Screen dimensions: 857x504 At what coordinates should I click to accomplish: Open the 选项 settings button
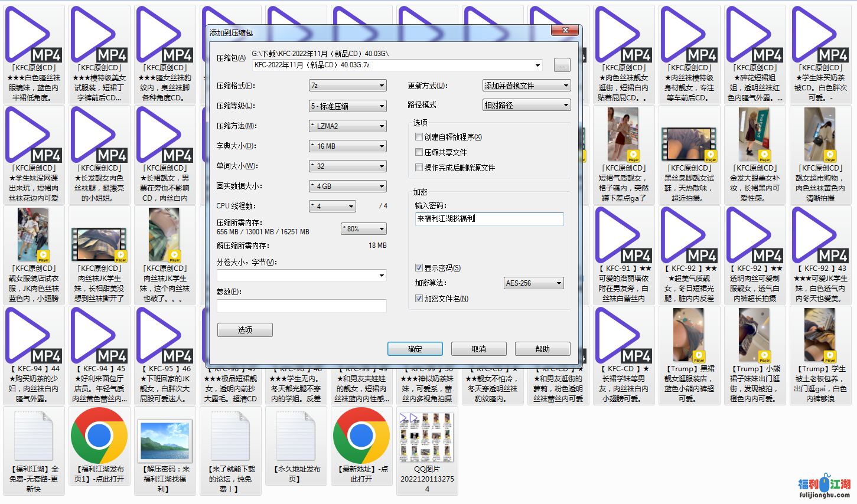coord(245,329)
